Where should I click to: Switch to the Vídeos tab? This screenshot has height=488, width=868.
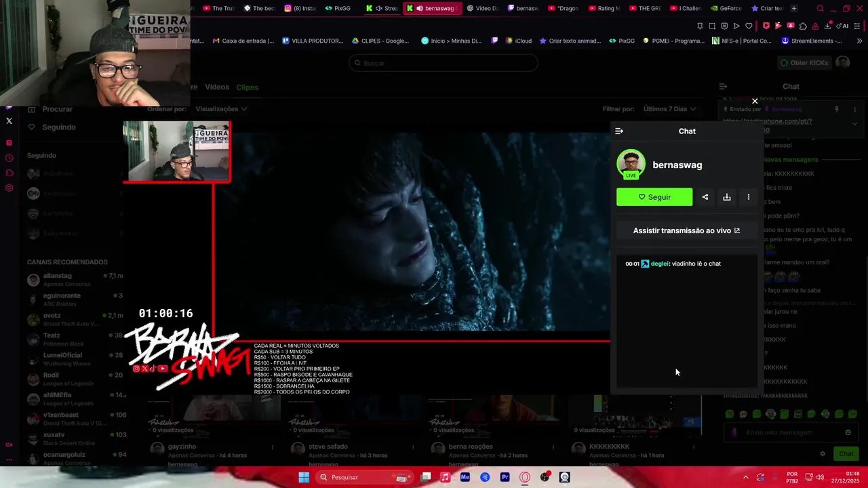point(217,87)
